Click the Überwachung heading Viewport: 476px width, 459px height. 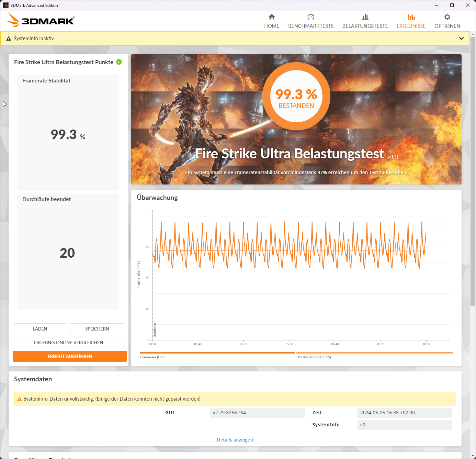(157, 198)
